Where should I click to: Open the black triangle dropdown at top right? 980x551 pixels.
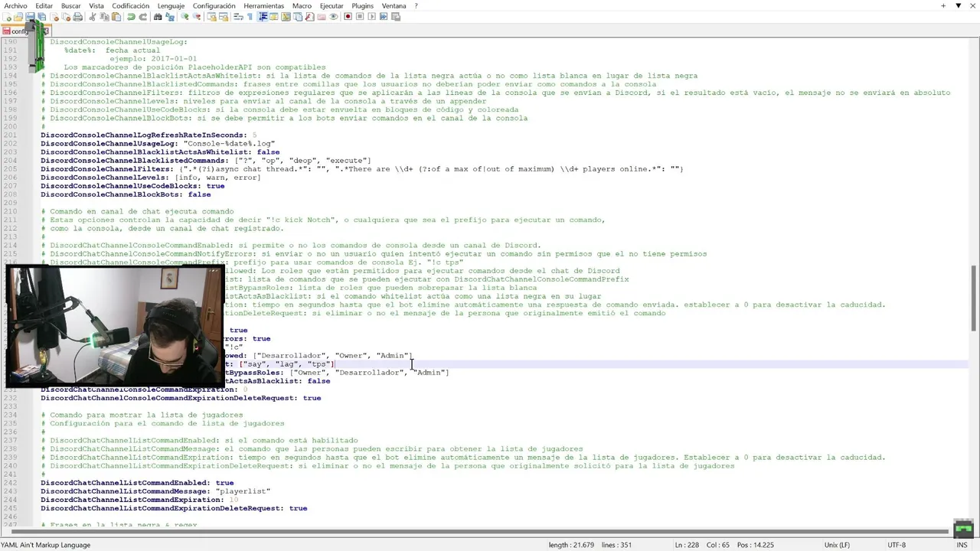pyautogui.click(x=958, y=5)
